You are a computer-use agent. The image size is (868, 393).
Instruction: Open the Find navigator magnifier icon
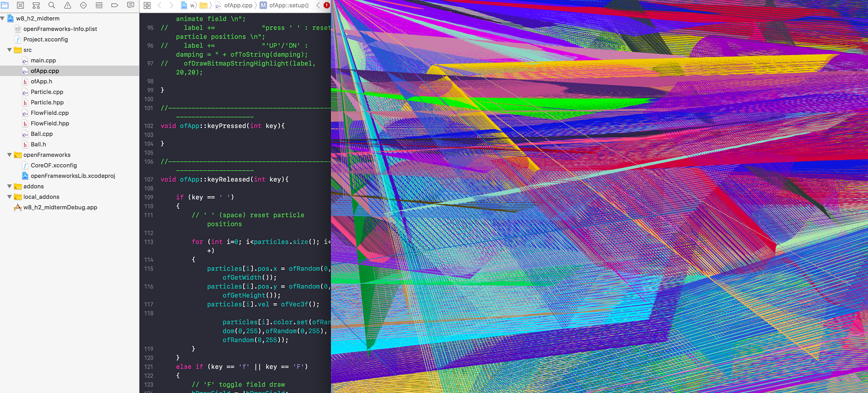52,5
